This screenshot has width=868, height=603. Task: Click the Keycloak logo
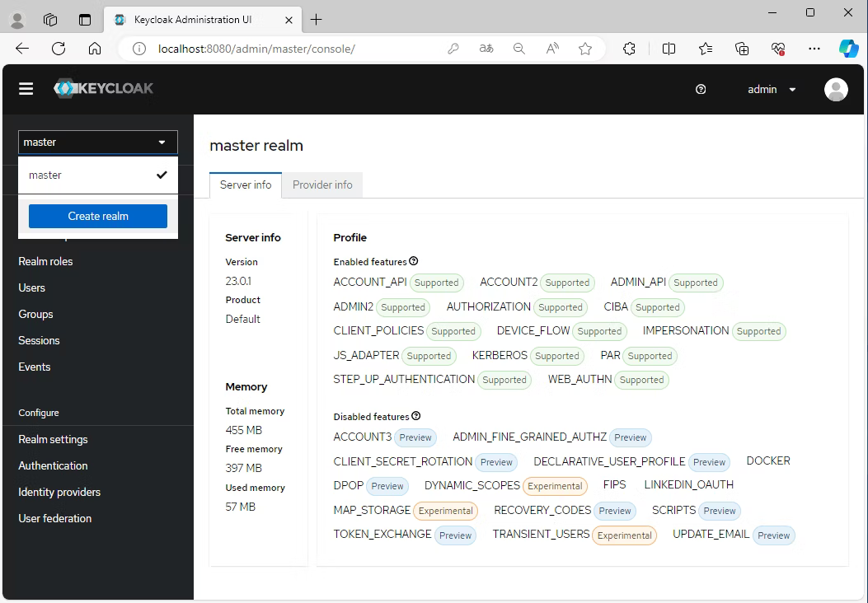(x=104, y=89)
